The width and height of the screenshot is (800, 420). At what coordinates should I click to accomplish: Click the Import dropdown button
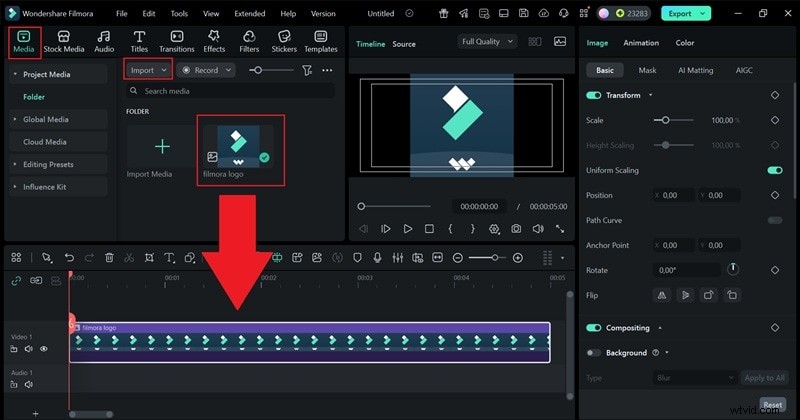(148, 70)
